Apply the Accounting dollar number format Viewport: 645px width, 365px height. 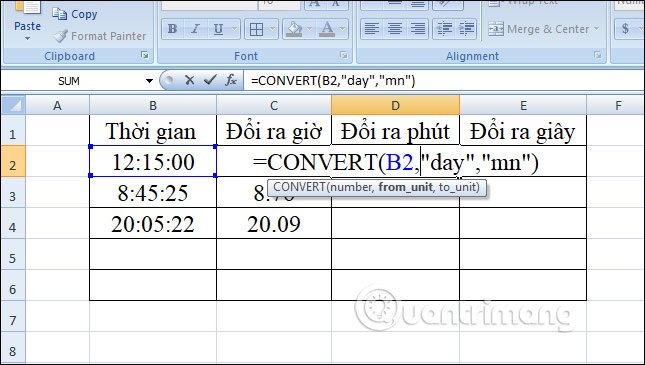(625, 29)
